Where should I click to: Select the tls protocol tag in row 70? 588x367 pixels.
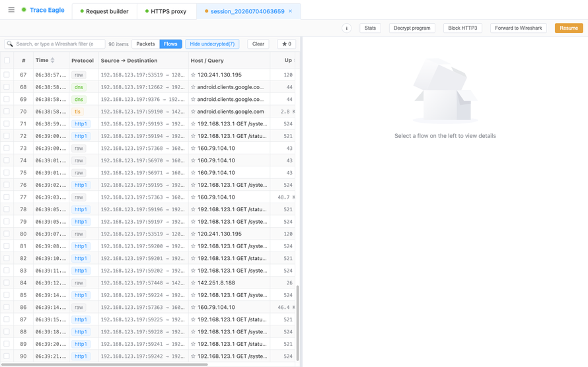pyautogui.click(x=77, y=112)
